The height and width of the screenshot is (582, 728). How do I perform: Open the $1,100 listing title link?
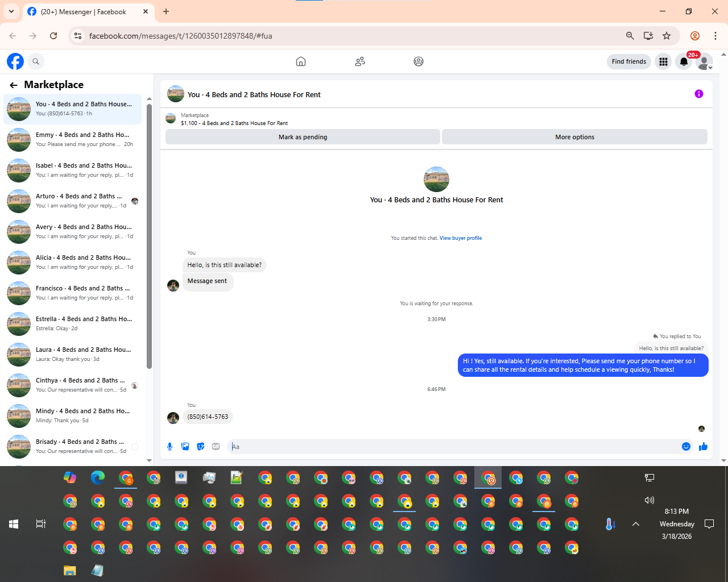(x=234, y=123)
